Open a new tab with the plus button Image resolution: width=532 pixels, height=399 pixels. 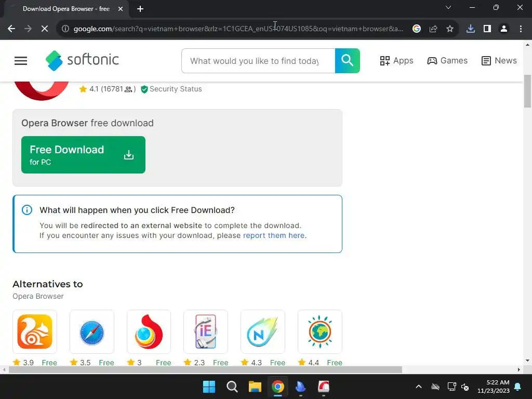pos(140,9)
